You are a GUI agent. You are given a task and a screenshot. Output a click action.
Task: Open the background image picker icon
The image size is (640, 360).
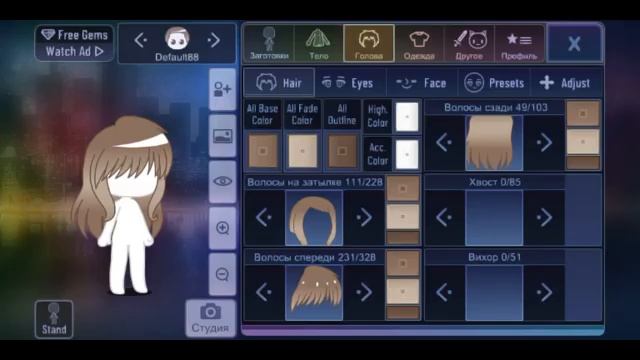coord(222,136)
